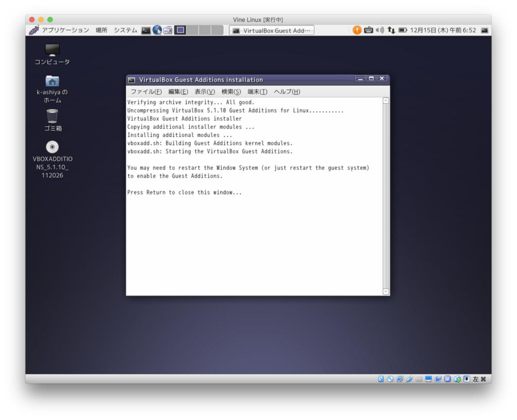Select the VBOXADDITIONS_5.1.10 disc icon
Image resolution: width=517 pixels, height=420 pixels.
point(53,160)
